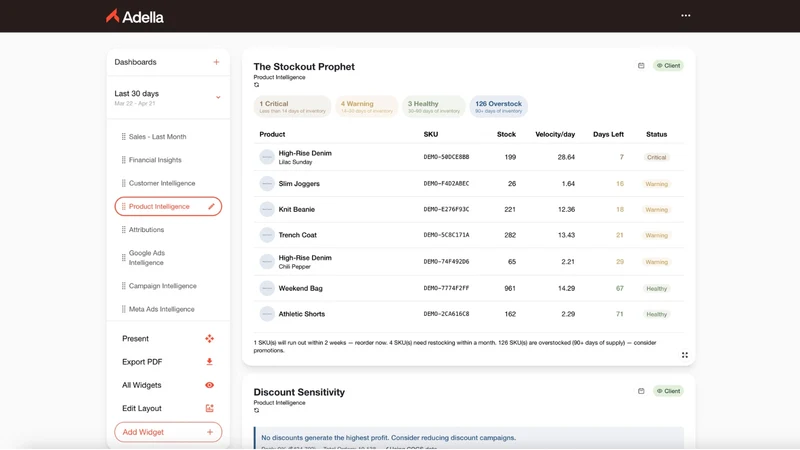Expand the Last 30 days date range
The height and width of the screenshot is (450, 800).
168,97
